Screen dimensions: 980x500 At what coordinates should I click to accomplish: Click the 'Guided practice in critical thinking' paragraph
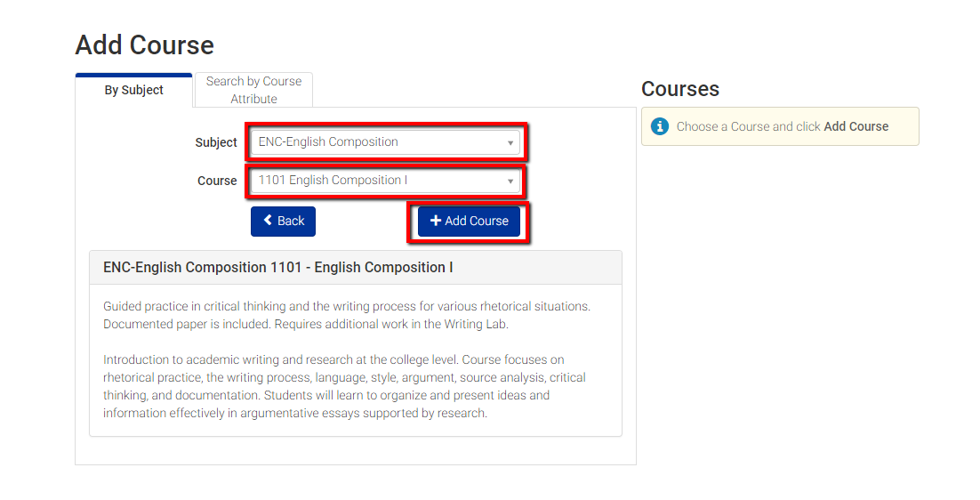click(x=347, y=315)
